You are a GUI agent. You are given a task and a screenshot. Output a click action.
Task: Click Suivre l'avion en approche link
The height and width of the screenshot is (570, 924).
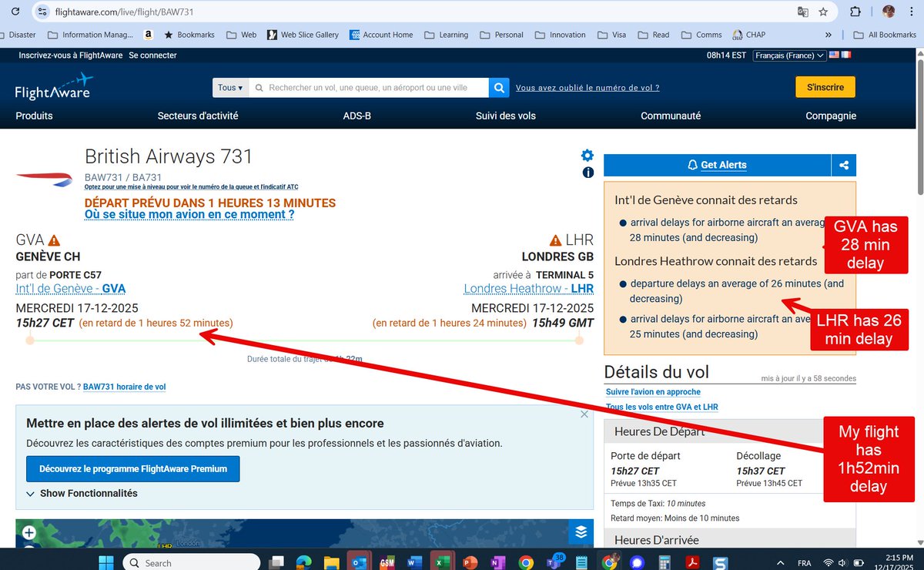click(x=653, y=392)
